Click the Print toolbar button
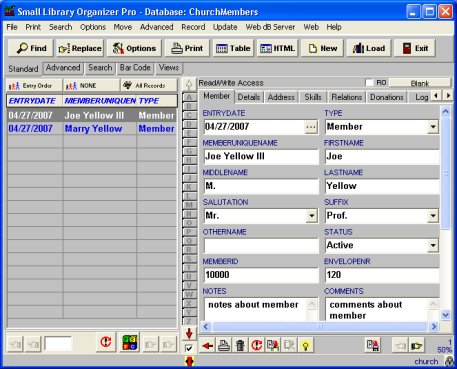 coord(187,48)
